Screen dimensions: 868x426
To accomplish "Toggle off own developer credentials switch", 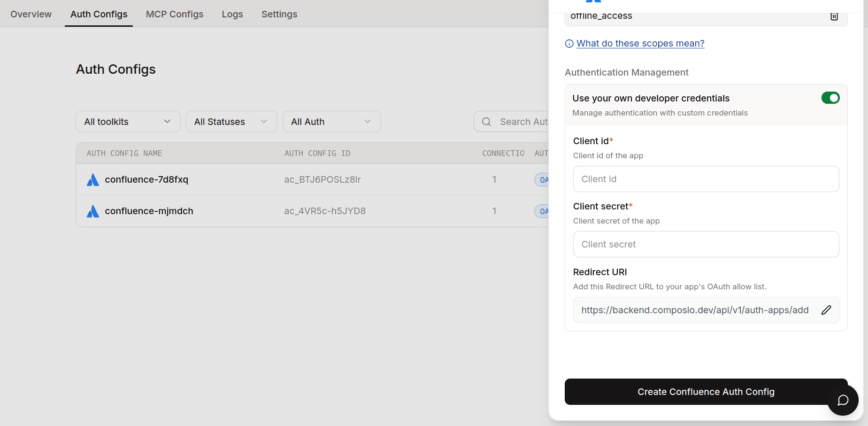I will (830, 98).
